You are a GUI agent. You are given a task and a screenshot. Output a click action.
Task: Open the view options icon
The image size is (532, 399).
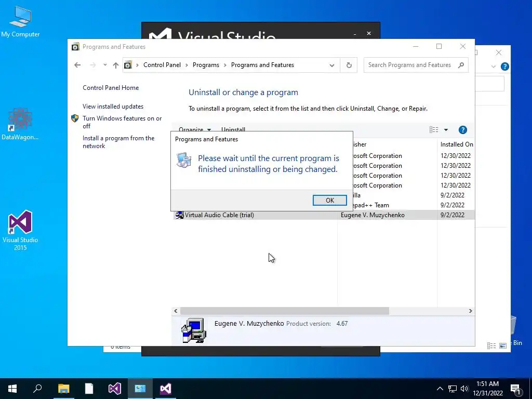click(x=434, y=129)
